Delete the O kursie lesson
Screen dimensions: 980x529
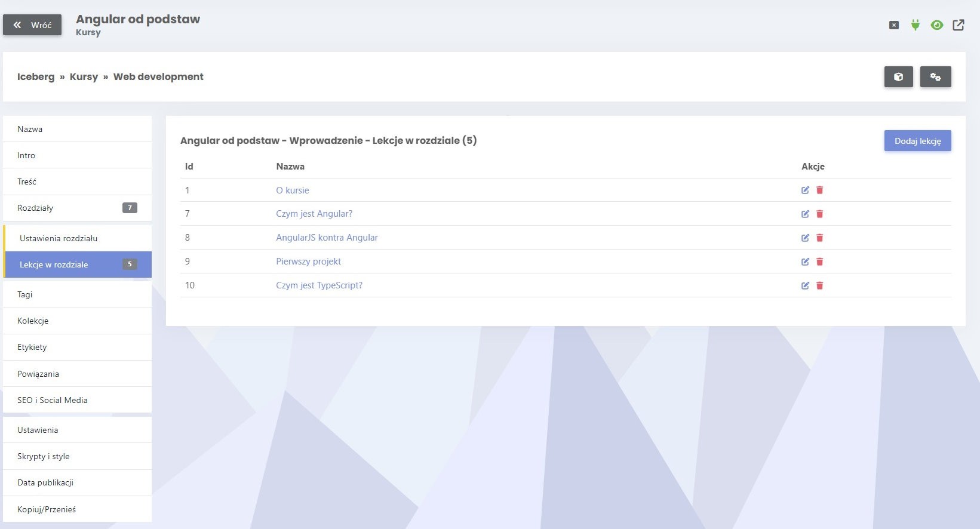coord(819,190)
